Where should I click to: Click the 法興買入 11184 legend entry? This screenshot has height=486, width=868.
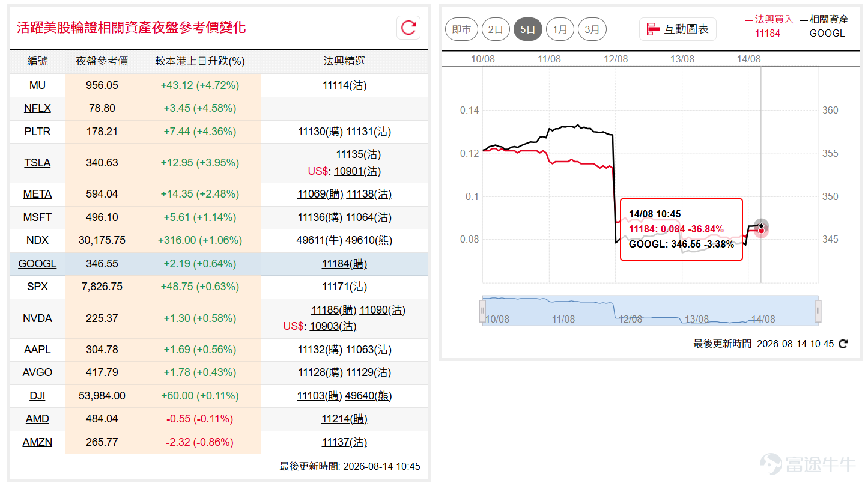[768, 26]
